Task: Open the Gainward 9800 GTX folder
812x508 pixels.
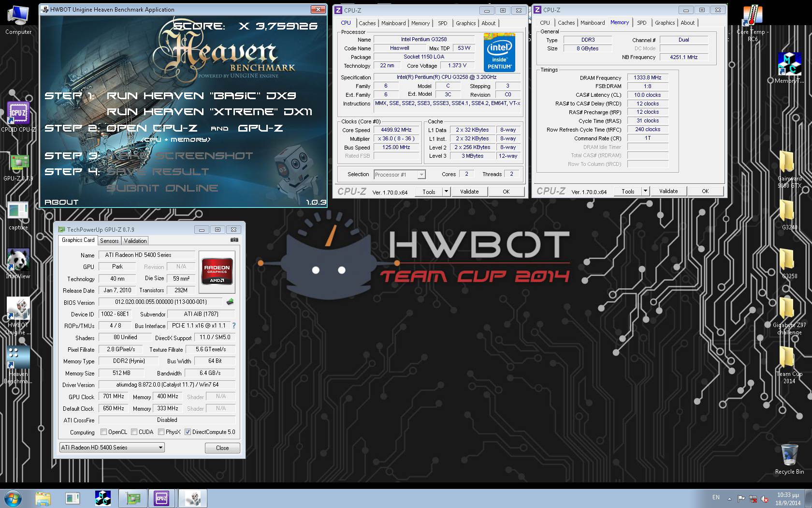Action: point(789,169)
